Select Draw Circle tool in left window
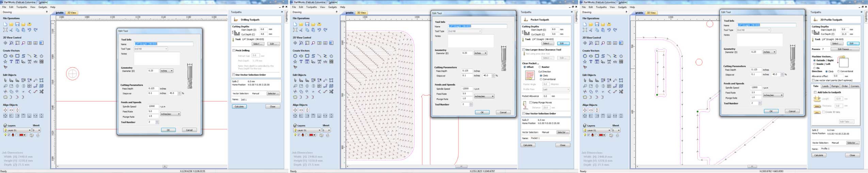The image size is (868, 173). tap(5, 56)
